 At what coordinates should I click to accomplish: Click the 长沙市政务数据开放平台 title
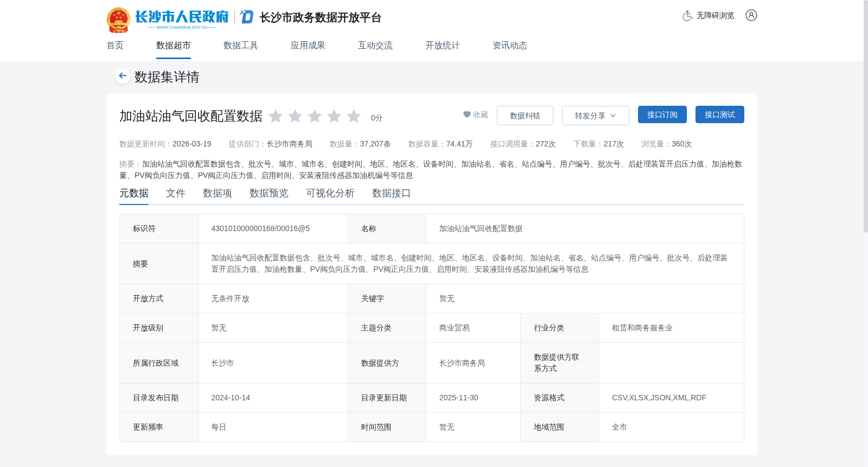click(321, 17)
